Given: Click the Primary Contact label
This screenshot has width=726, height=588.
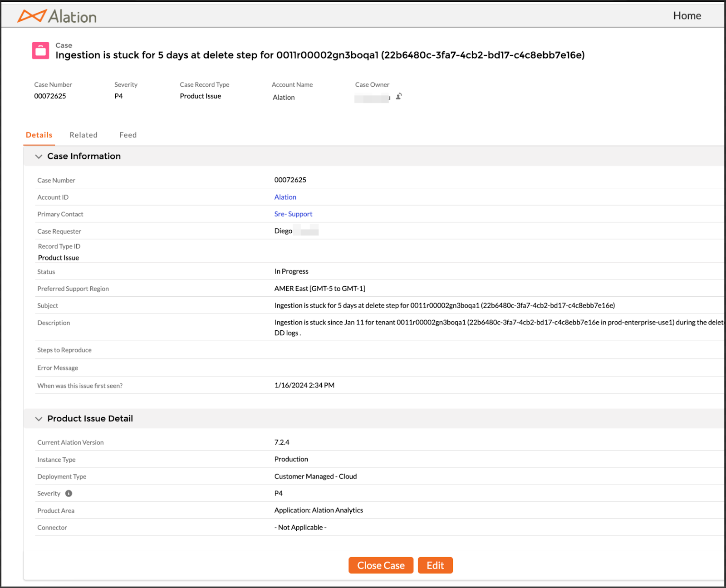Looking at the screenshot, I should coord(60,214).
